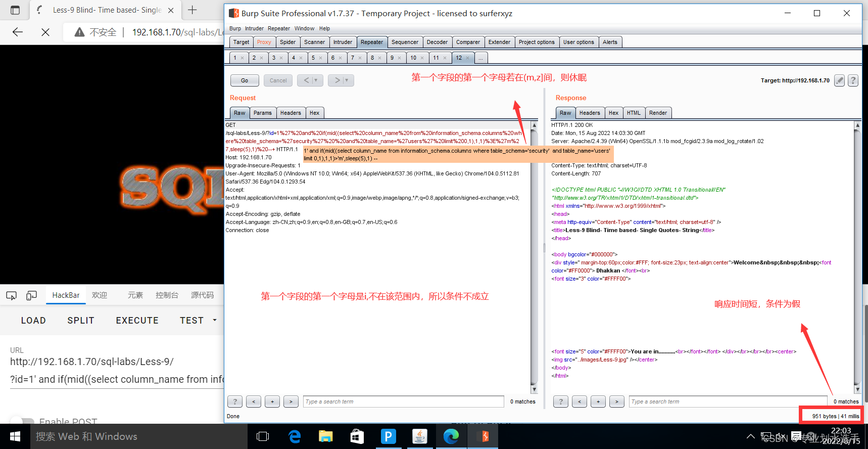Viewport: 868px width, 449px height.
Task: Click the Go button in Repeater
Action: [245, 80]
